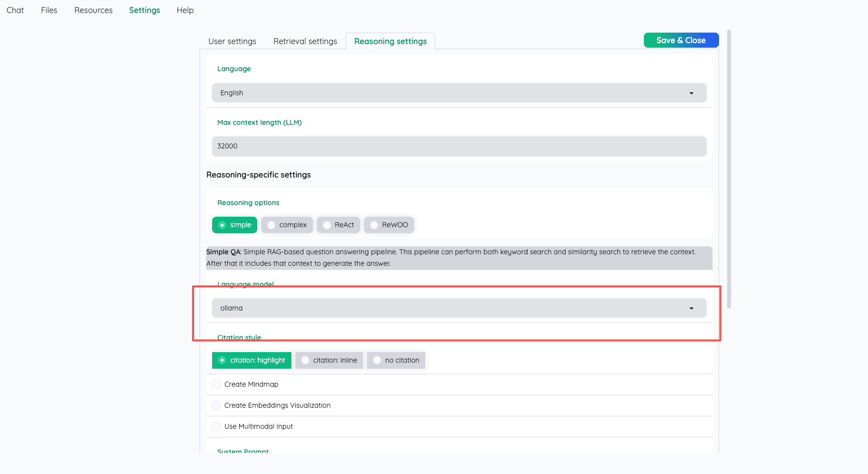The height and width of the screenshot is (474, 868).
Task: Switch to the Files tab
Action: (x=49, y=10)
